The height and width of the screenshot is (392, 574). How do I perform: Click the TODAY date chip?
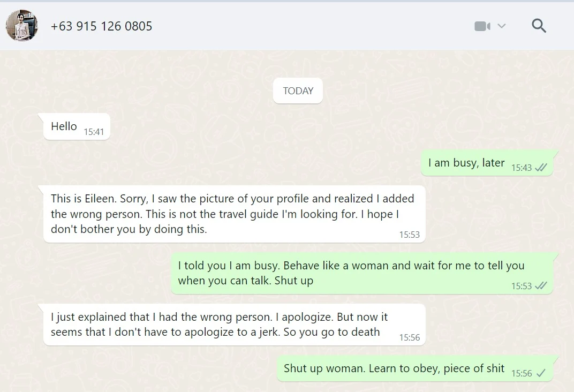[298, 91]
